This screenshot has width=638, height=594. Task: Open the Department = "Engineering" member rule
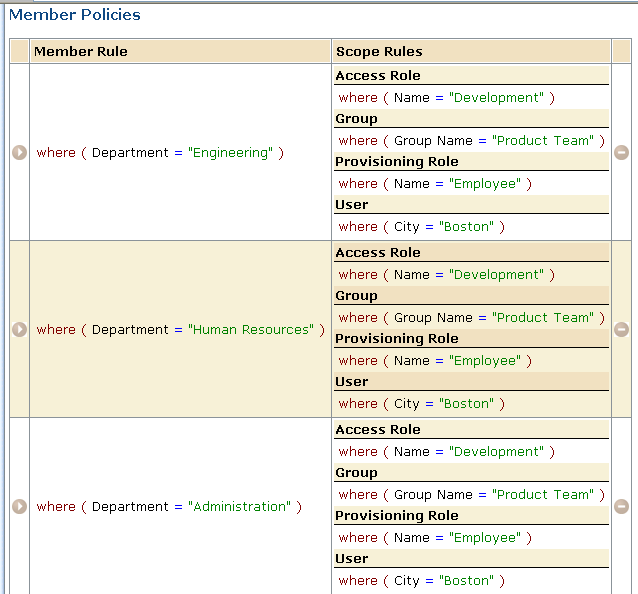[x=160, y=153]
